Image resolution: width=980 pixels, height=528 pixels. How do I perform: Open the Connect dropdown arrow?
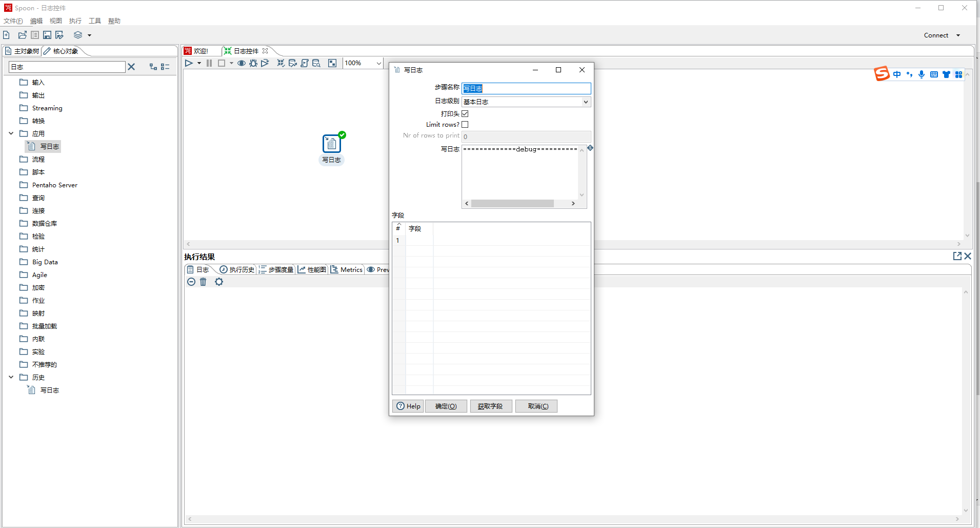click(958, 35)
